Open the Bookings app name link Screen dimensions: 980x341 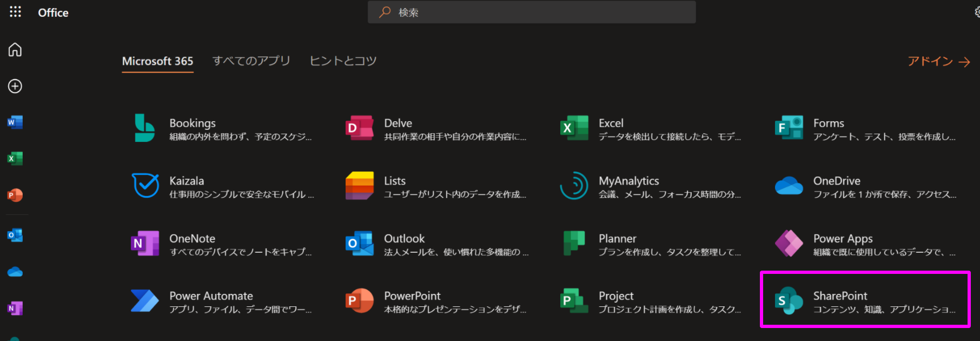(x=193, y=123)
